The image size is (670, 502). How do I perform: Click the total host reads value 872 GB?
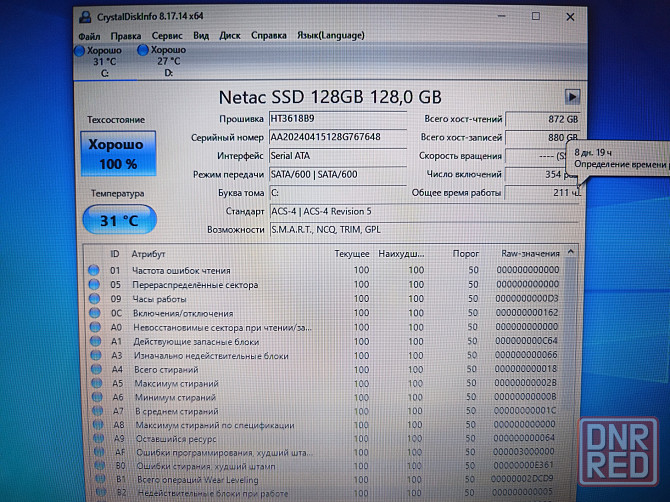[x=543, y=119]
